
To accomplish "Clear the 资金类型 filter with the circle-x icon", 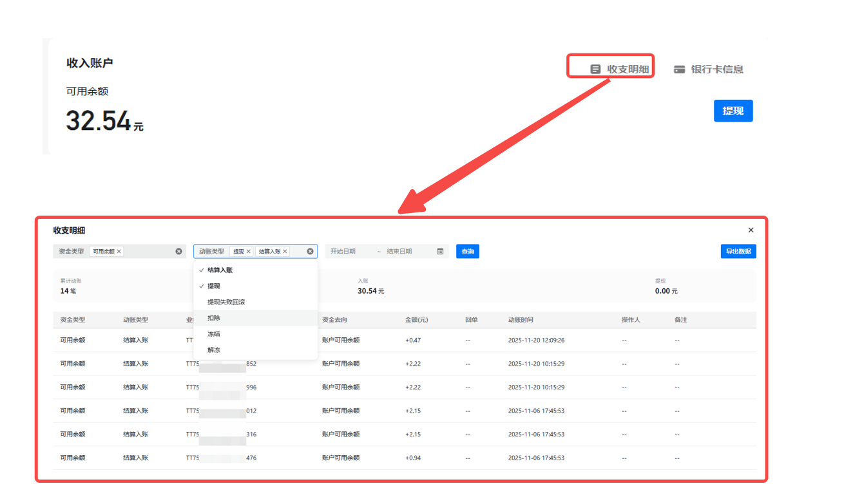I will coord(178,252).
